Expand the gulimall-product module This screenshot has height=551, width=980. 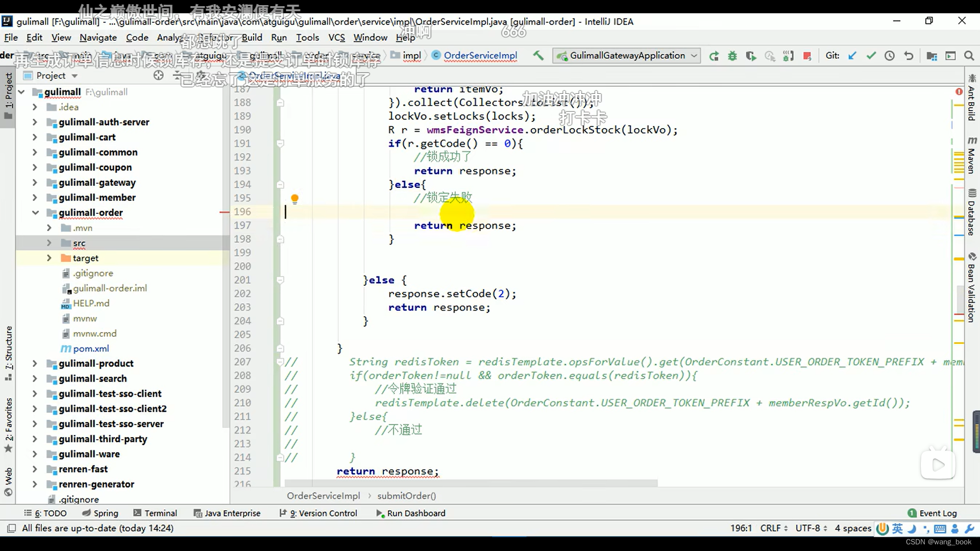pos(35,364)
